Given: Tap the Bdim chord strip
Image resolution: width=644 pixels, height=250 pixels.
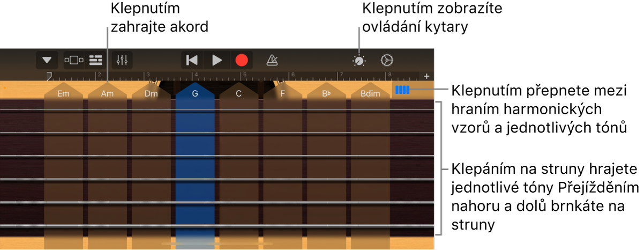Looking at the screenshot, I should pyautogui.click(x=370, y=161).
